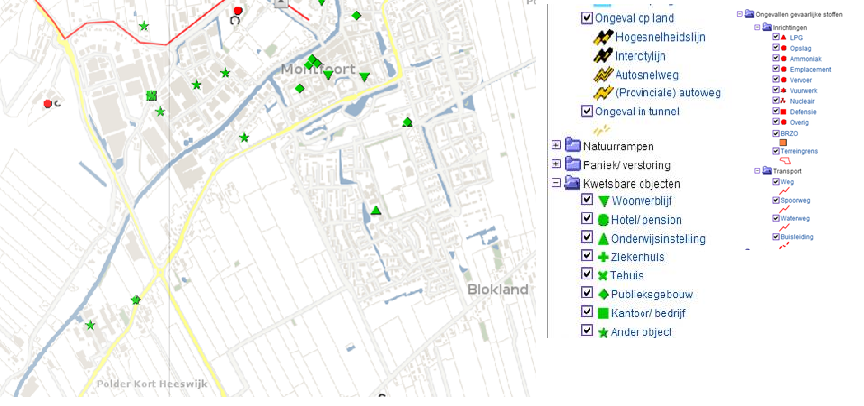Click the green cross Tehuis legend icon
The image size is (864, 406).
point(603,276)
